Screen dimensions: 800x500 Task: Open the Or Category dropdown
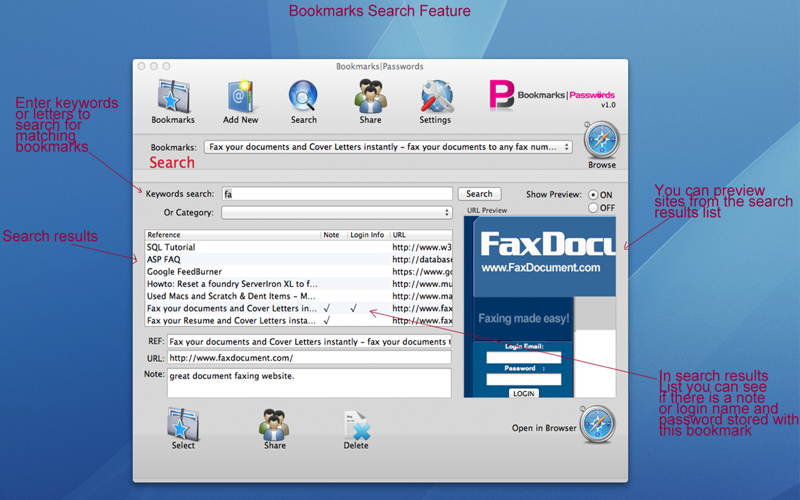(x=337, y=213)
